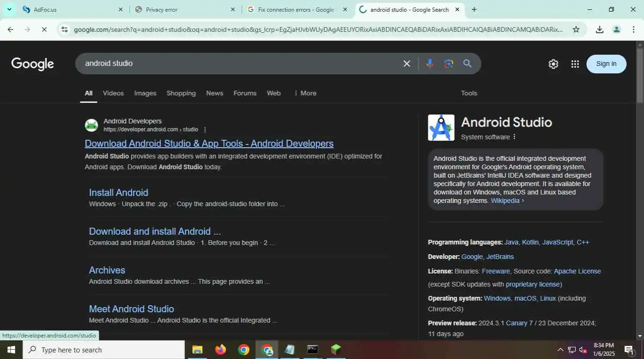Open Chrome profile icon
The height and width of the screenshot is (359, 644).
pos(616,29)
